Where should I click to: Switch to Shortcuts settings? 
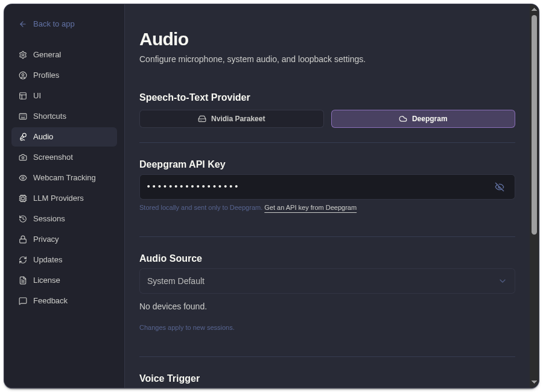point(64,116)
